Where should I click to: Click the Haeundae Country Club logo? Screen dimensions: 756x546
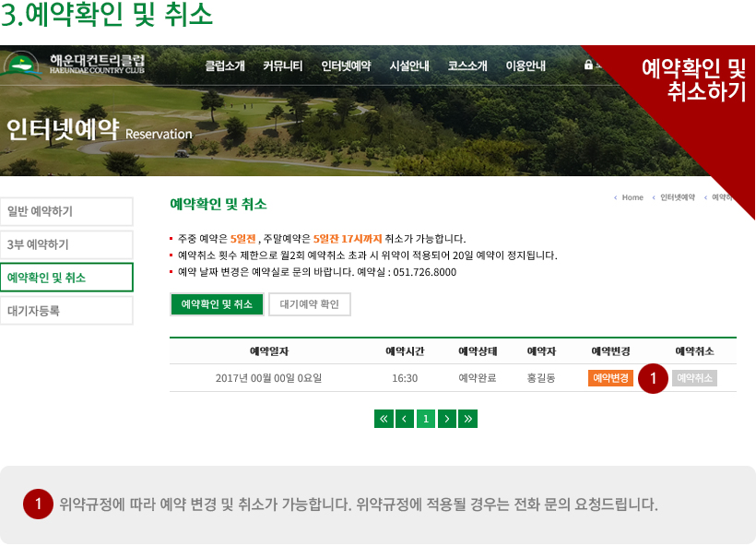[x=74, y=65]
